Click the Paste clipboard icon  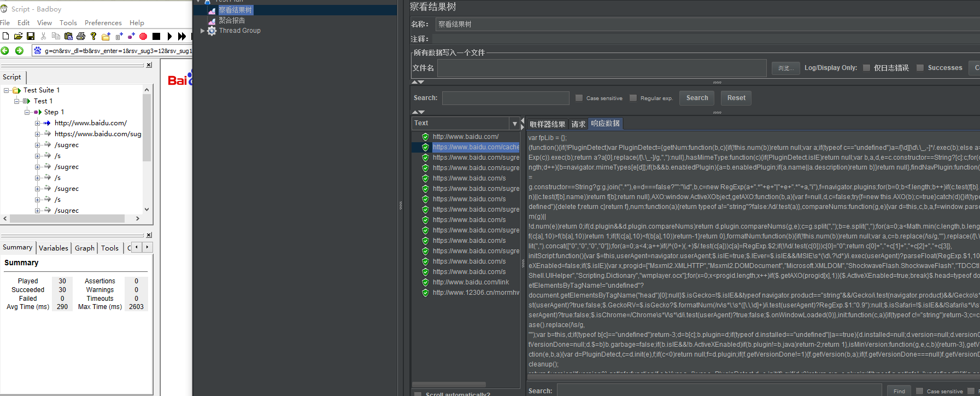coord(68,36)
